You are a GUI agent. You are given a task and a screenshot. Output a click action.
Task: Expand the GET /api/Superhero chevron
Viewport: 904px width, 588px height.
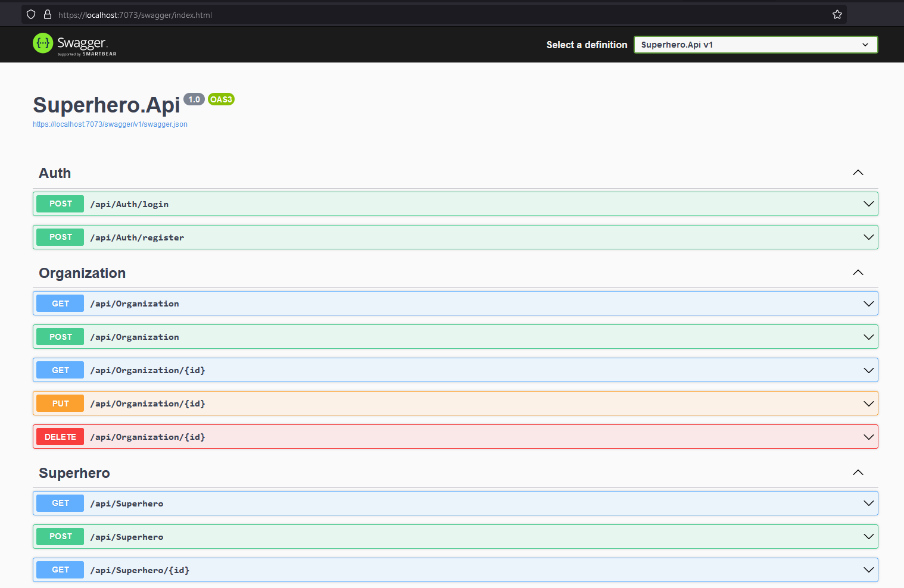click(x=869, y=503)
